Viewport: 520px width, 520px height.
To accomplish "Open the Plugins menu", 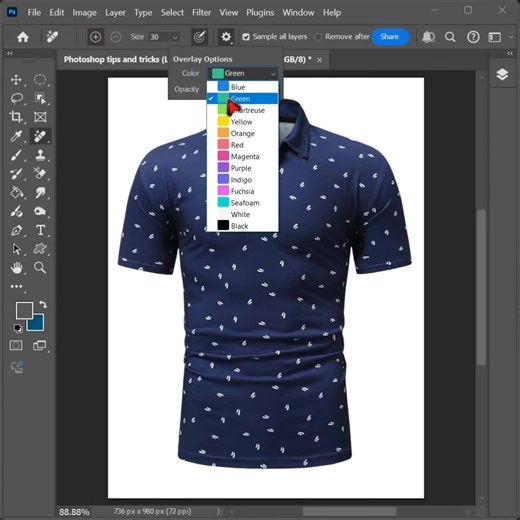I will coord(260,13).
